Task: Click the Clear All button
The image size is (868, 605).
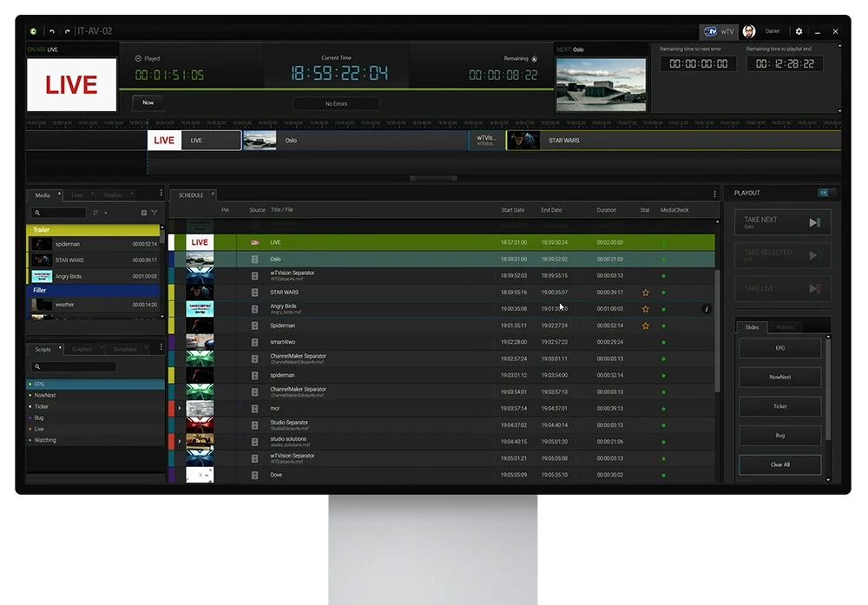Action: 780,464
